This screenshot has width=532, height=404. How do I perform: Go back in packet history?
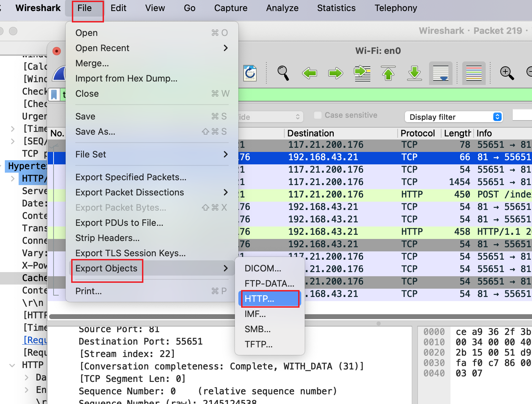click(309, 73)
